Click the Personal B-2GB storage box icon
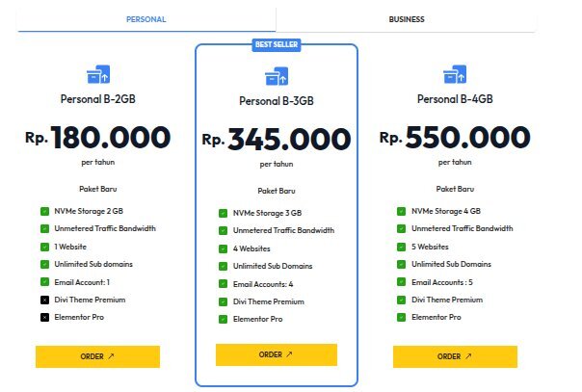 coord(98,73)
